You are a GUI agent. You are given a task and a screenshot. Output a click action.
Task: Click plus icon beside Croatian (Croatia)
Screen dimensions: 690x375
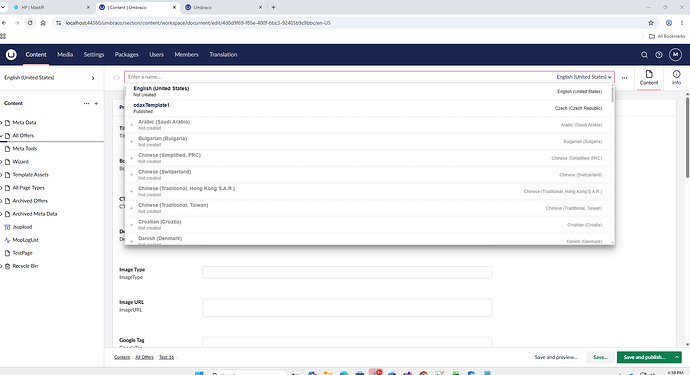(131, 225)
